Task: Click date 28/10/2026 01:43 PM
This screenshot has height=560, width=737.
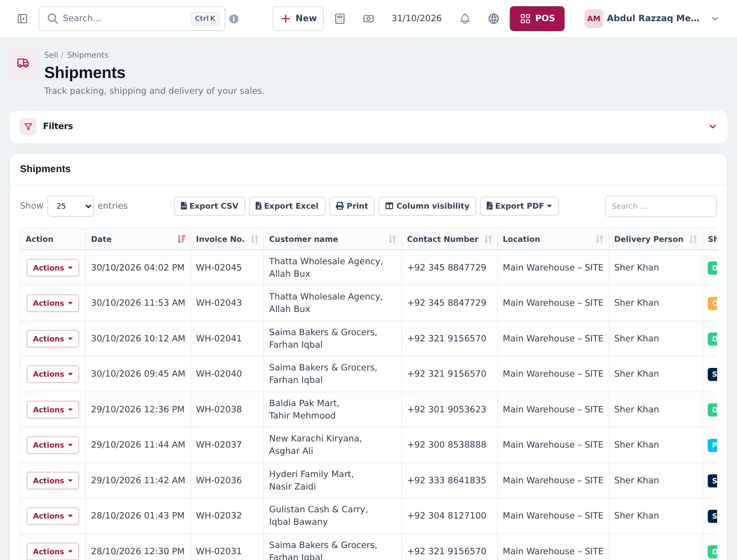Action: tap(138, 516)
